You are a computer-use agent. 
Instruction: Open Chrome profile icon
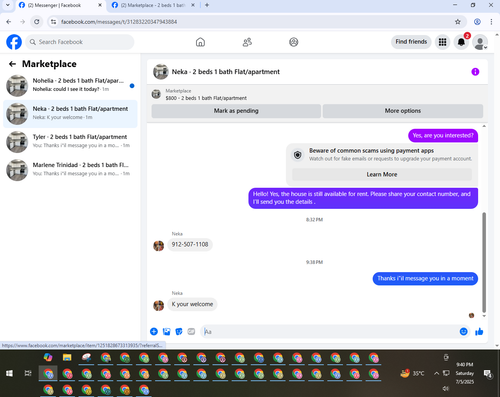pyautogui.click(x=477, y=22)
